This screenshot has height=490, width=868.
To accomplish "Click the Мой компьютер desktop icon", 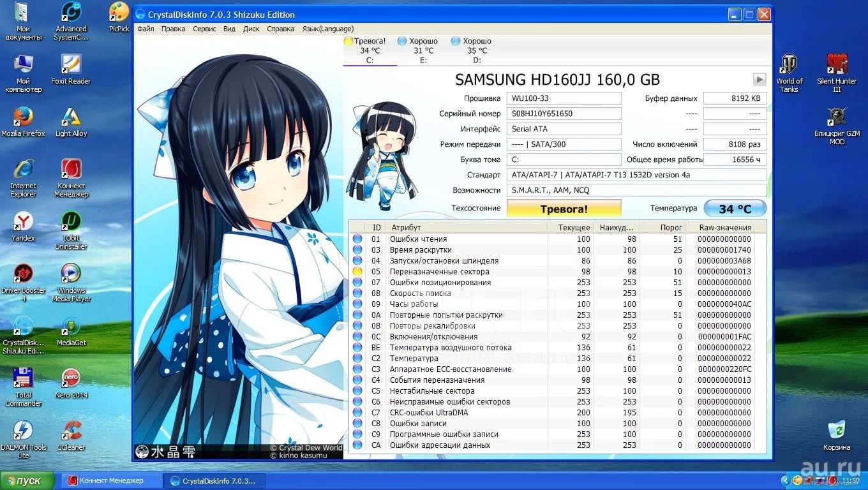I will tap(23, 74).
